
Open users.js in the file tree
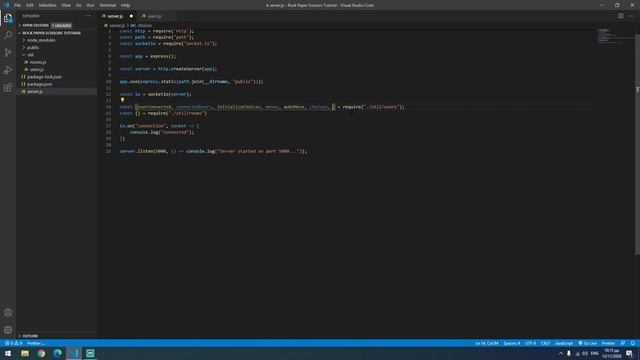(x=36, y=69)
